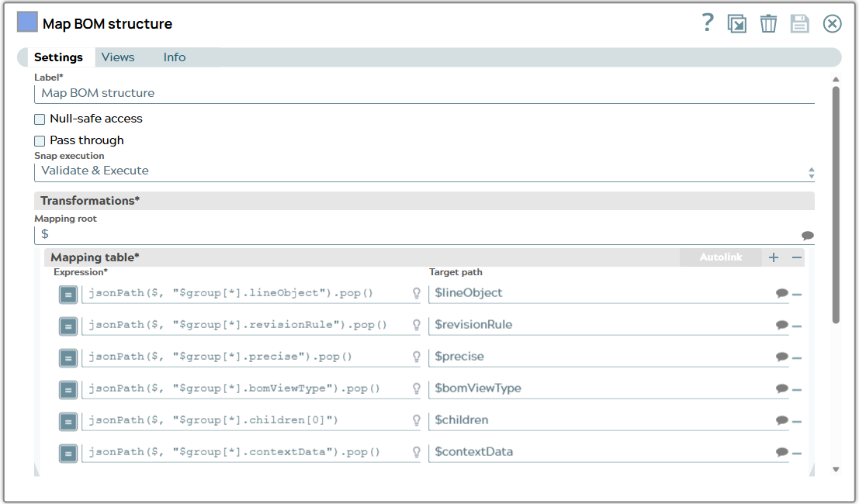The image size is (859, 504).
Task: Enable the Pass through checkbox
Action: (x=40, y=141)
